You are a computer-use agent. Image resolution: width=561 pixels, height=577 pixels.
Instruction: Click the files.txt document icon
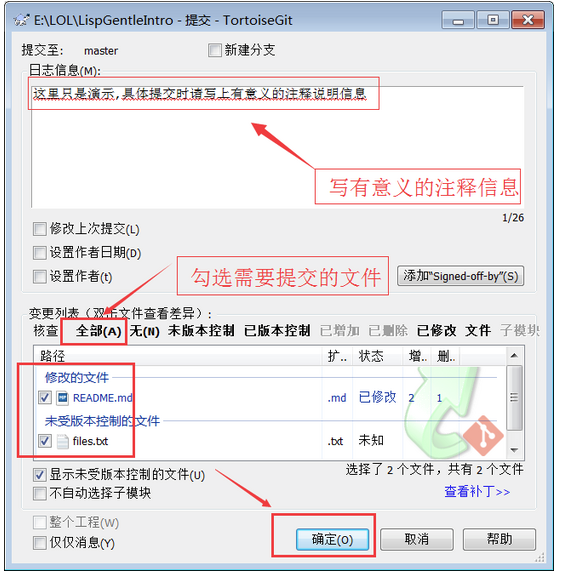pos(62,441)
